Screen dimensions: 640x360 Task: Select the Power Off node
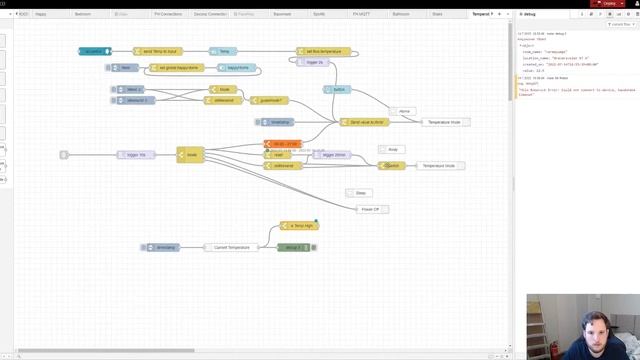coord(373,209)
